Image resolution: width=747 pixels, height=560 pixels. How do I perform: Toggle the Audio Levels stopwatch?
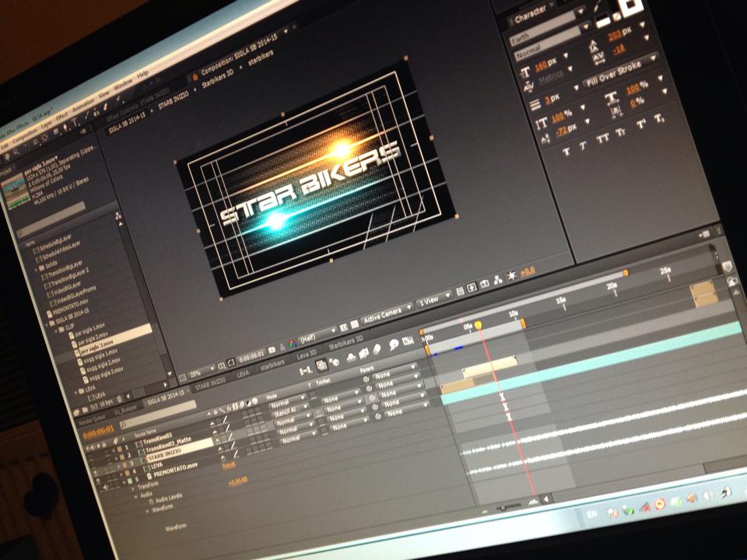click(x=151, y=502)
